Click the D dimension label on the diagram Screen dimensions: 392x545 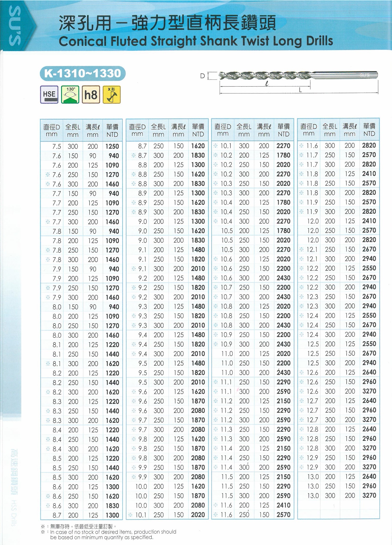click(x=203, y=76)
